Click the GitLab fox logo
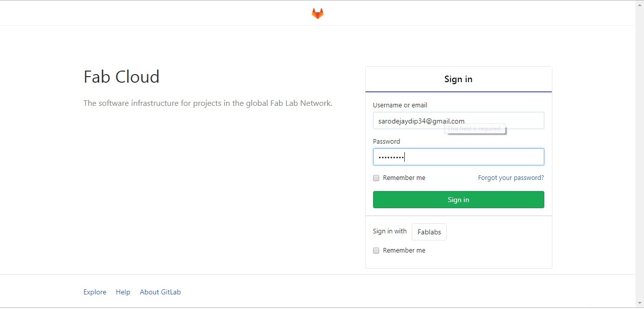The width and height of the screenshot is (644, 309). (x=317, y=14)
